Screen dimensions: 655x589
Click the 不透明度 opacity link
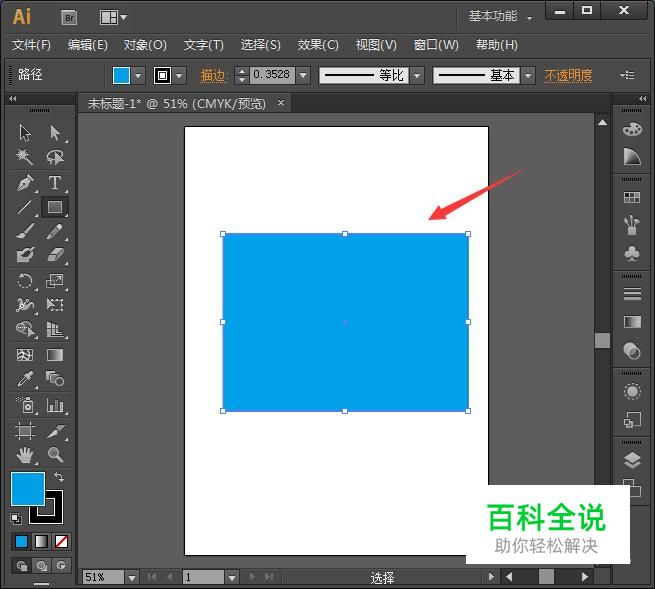coord(568,75)
